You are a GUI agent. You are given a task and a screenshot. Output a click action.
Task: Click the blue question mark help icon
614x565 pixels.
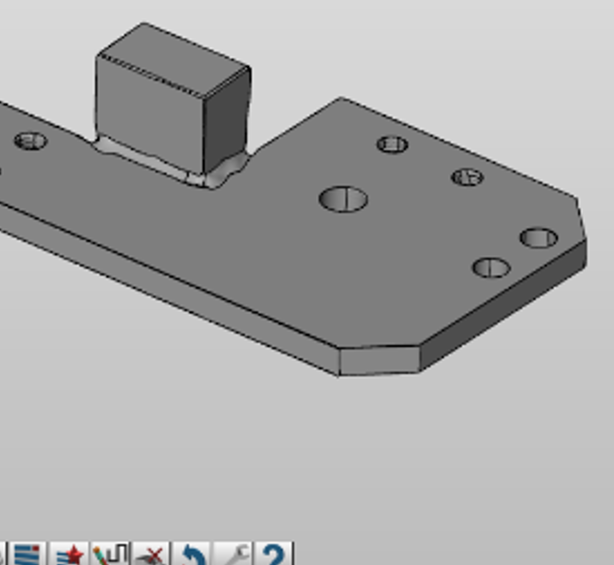pyautogui.click(x=274, y=554)
